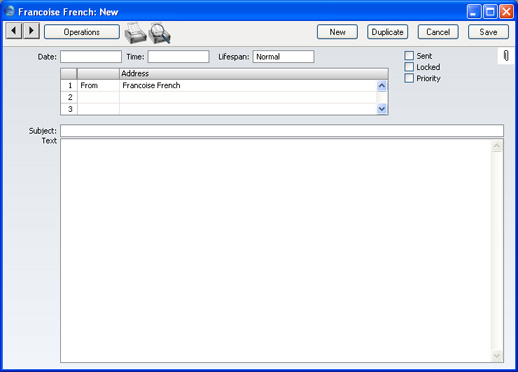Screen dimensions: 518x372
Task: Click the New button
Action: point(337,32)
